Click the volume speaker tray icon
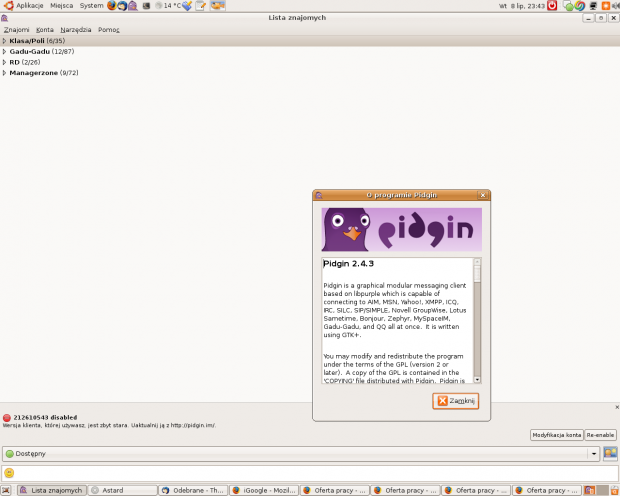This screenshot has height=496, width=620. click(x=615, y=6)
